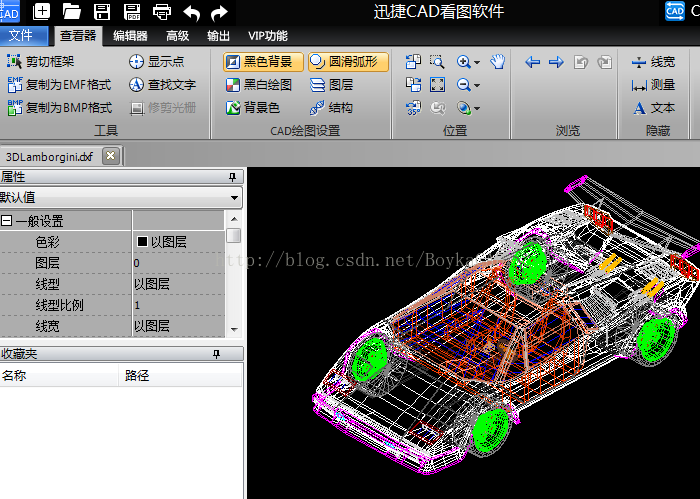
Task: Toggle 黑白绘图 black and white drawing
Action: pos(259,85)
